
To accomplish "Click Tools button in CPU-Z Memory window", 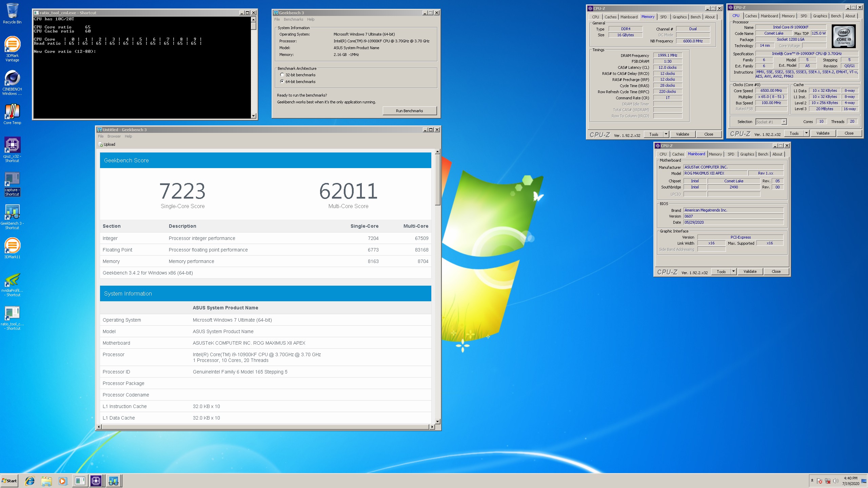I will pyautogui.click(x=654, y=134).
